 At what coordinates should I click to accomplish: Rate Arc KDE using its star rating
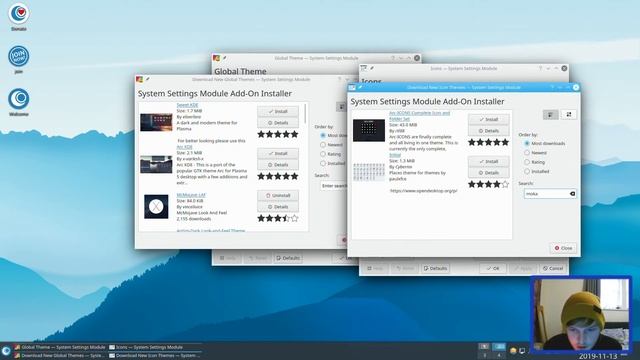point(278,176)
